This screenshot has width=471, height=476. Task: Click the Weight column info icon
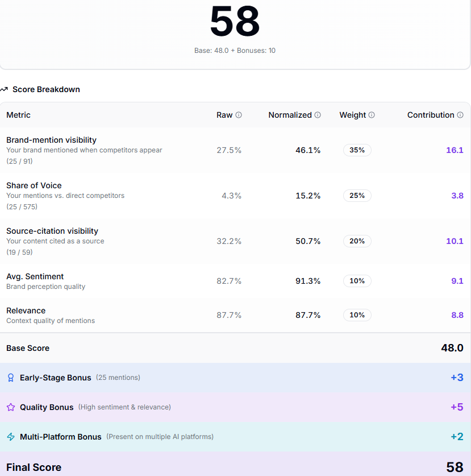click(372, 115)
